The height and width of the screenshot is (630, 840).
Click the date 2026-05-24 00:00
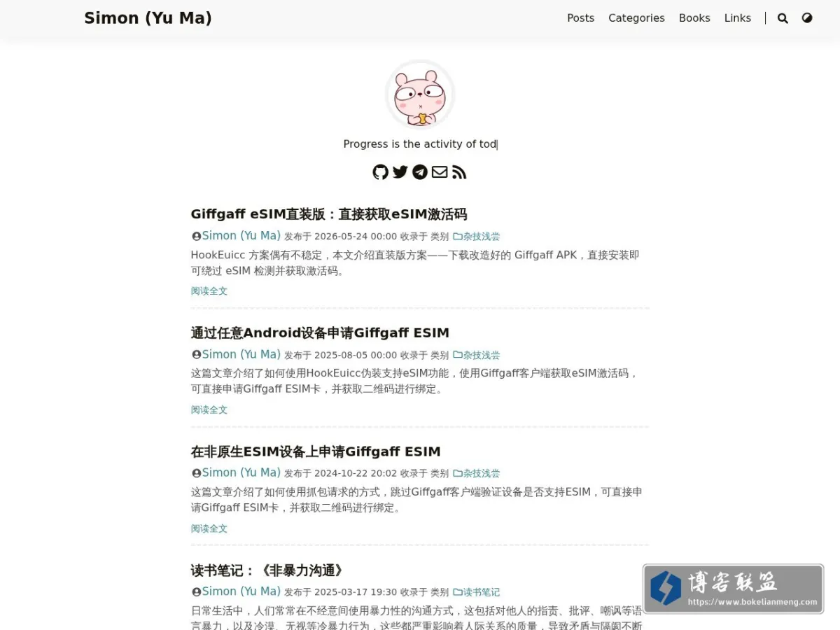[356, 237]
